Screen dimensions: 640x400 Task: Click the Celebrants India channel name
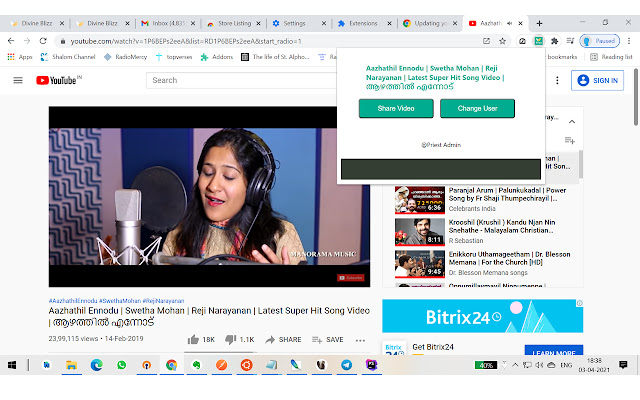[x=472, y=209]
